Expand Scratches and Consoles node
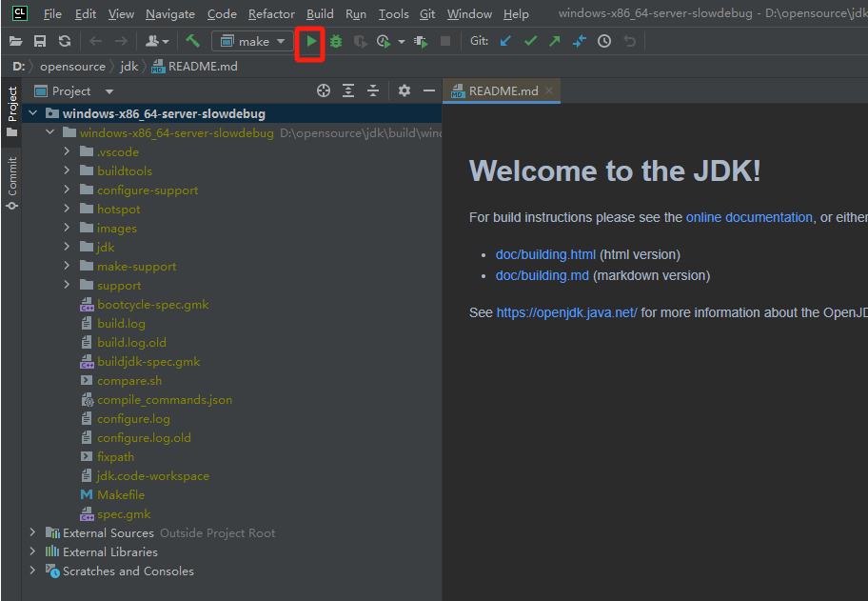This screenshot has height=601, width=868. coord(32,571)
